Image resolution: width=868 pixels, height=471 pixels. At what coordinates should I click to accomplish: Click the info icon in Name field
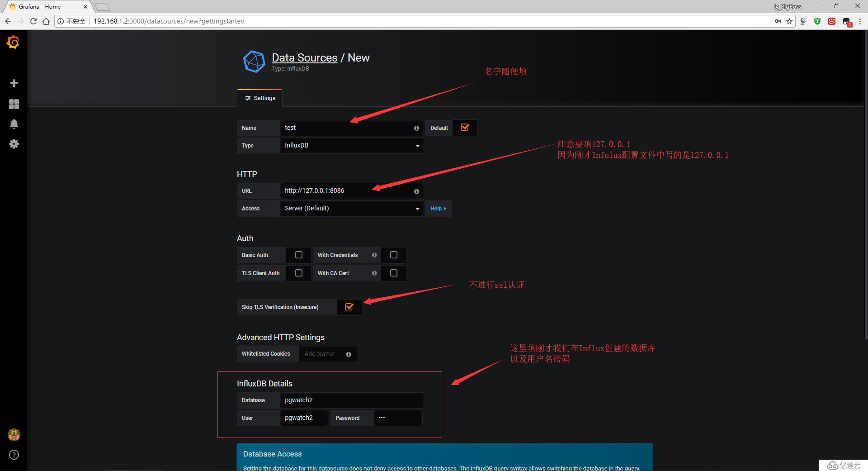416,128
